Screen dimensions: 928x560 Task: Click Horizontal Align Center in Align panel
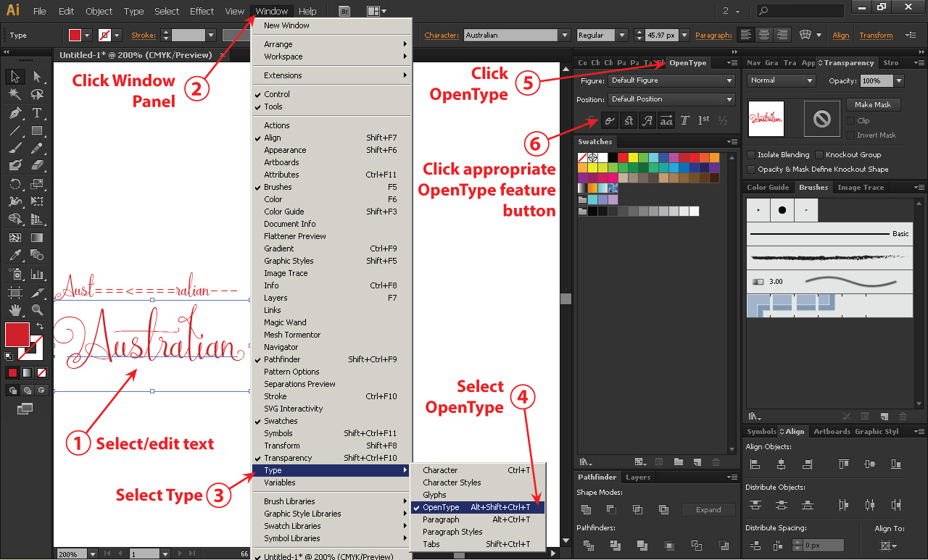tap(781, 464)
